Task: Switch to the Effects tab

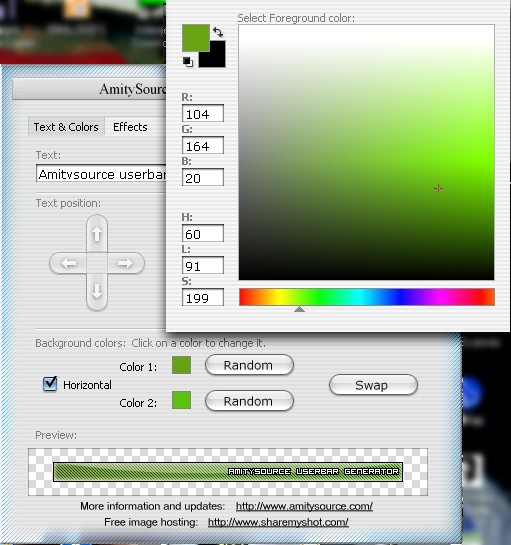Action: (x=130, y=127)
